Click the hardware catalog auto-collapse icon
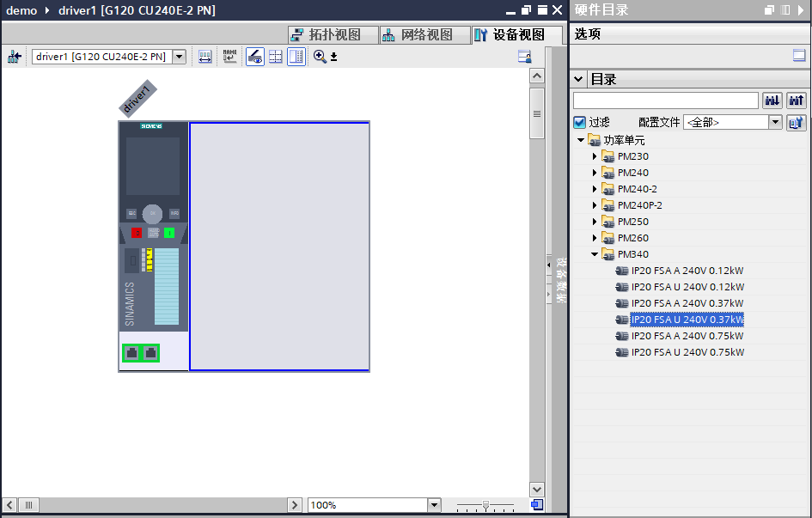 pyautogui.click(x=785, y=9)
